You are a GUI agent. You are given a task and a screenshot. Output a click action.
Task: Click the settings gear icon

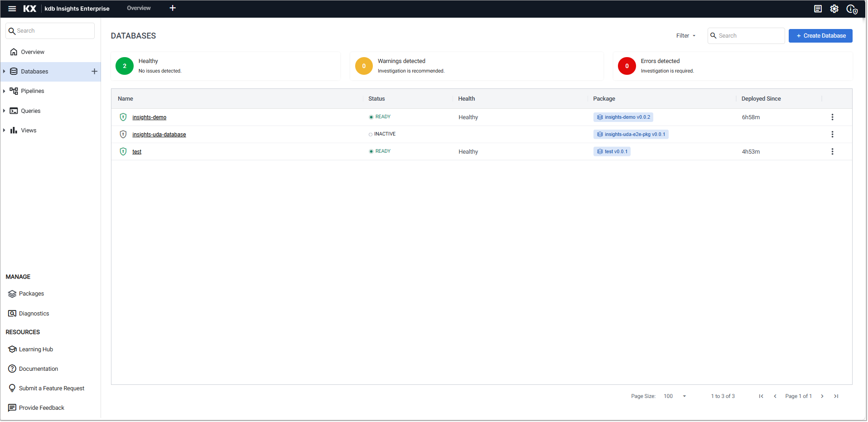[834, 9]
